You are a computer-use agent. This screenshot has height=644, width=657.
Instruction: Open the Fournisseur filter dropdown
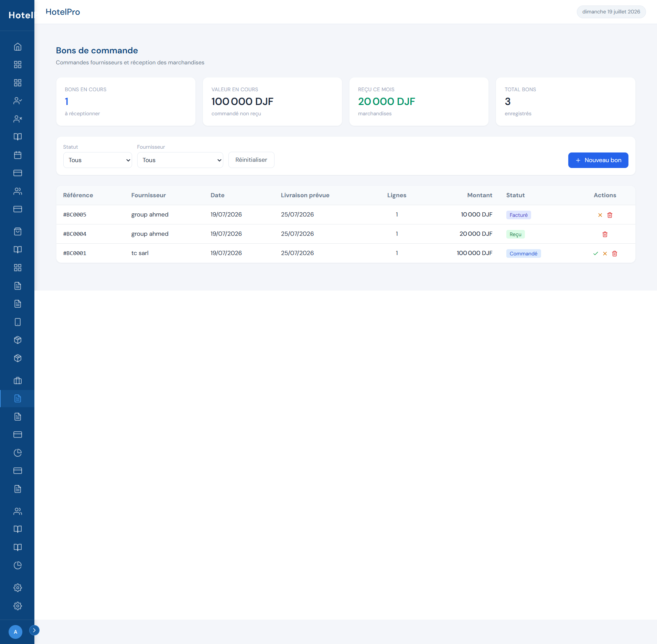tap(180, 160)
